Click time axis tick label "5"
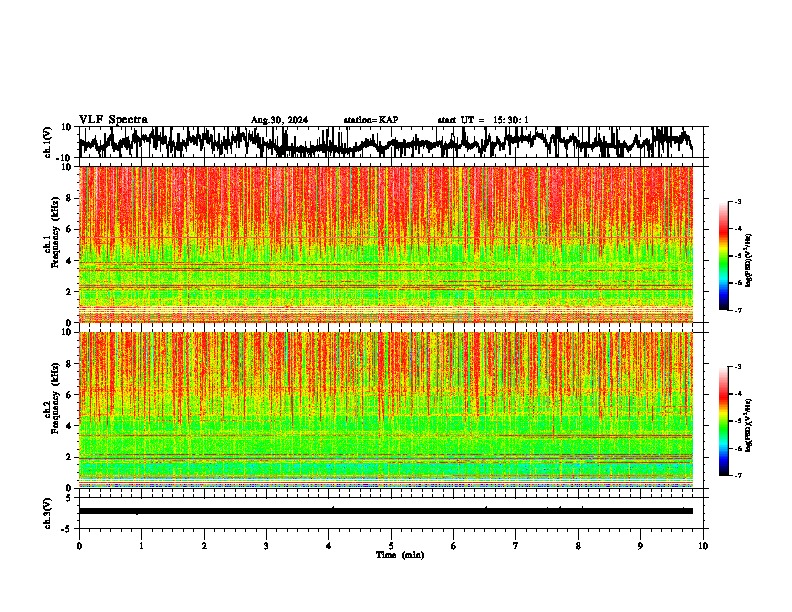The image size is (792, 612). [391, 546]
